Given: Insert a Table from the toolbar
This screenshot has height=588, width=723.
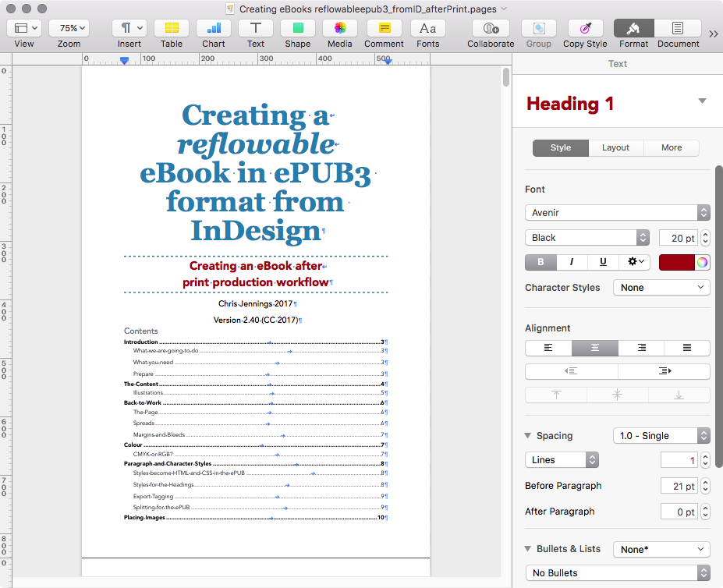Looking at the screenshot, I should 172,28.
